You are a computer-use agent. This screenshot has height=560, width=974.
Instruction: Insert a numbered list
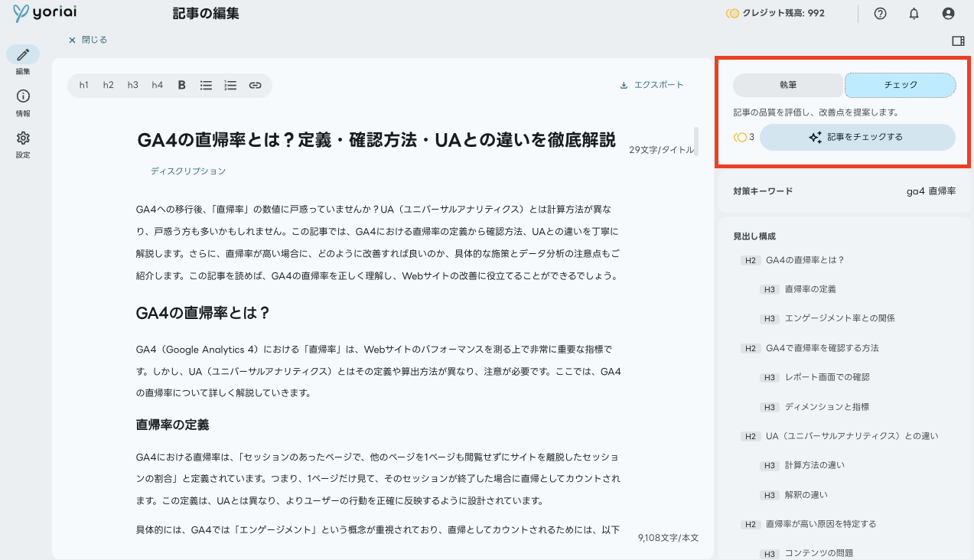click(x=230, y=85)
